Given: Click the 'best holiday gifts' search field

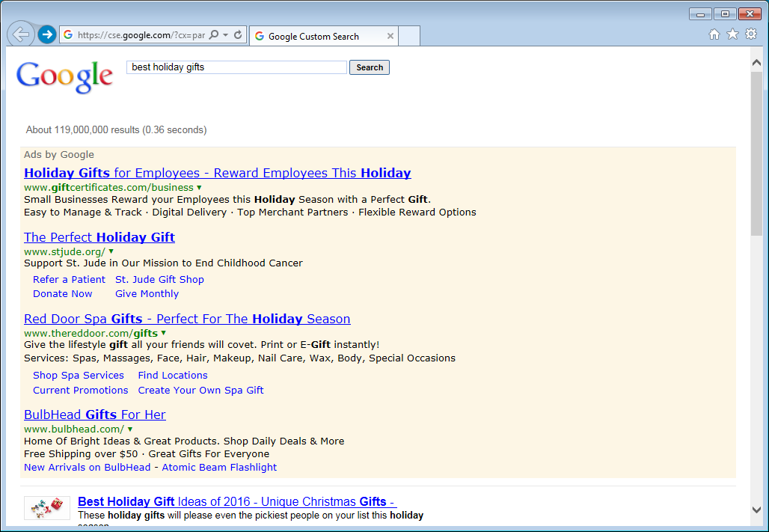Looking at the screenshot, I should point(237,67).
